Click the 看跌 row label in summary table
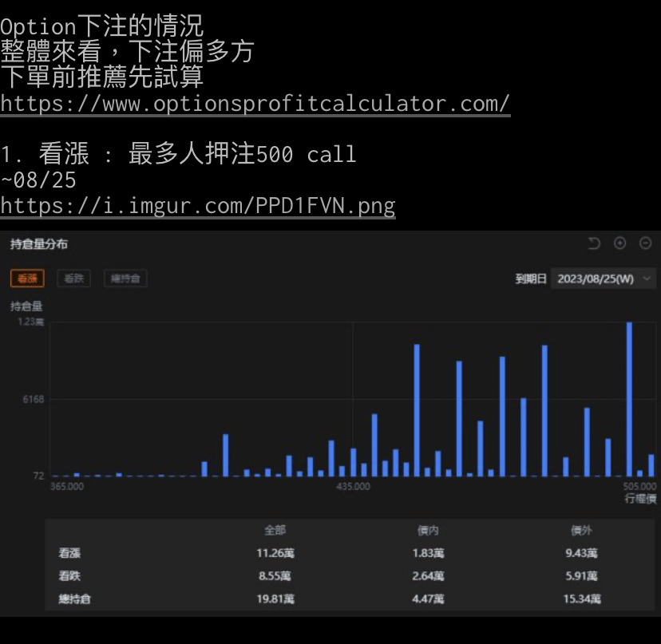Screen dimensions: 661x644 (69, 575)
